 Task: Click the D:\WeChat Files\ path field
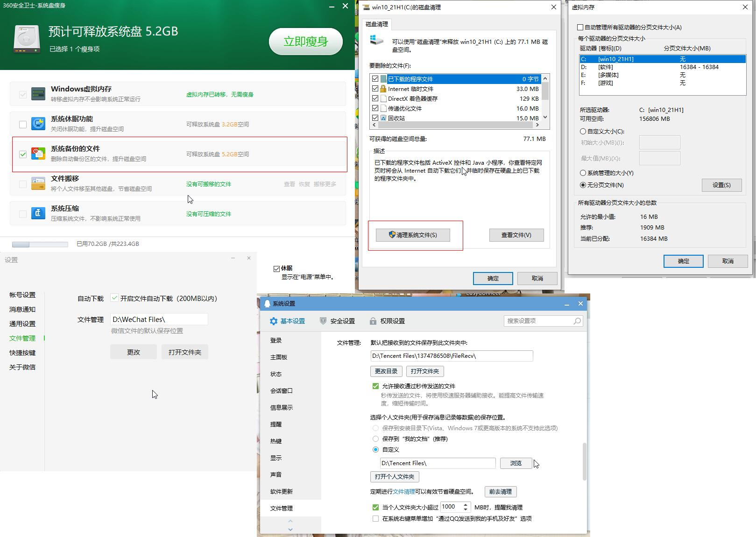click(x=159, y=319)
